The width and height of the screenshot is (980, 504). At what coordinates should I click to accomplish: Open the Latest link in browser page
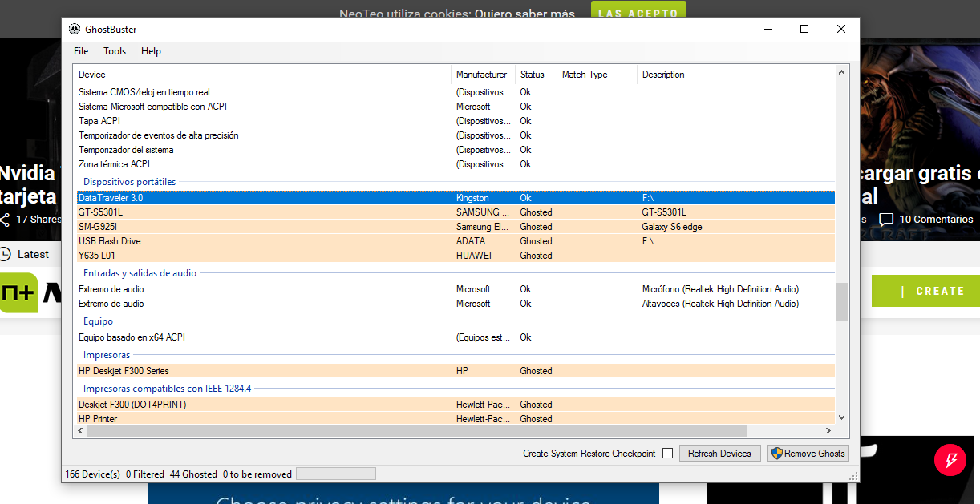coord(33,254)
